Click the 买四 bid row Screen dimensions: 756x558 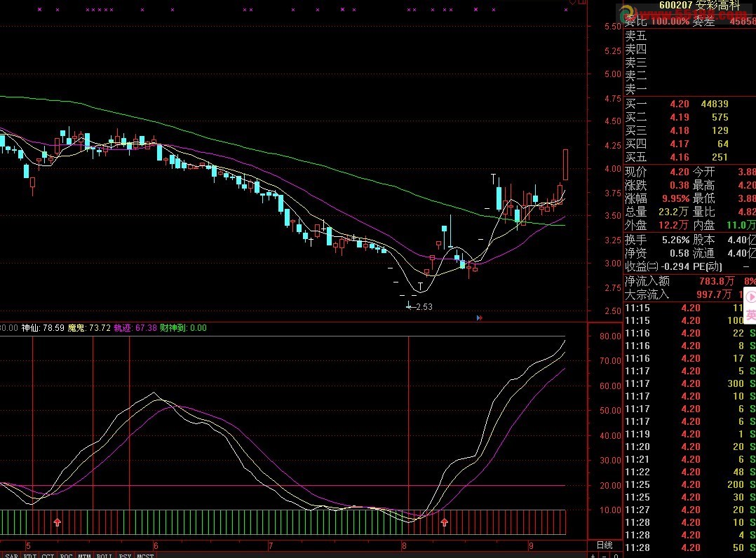point(690,144)
